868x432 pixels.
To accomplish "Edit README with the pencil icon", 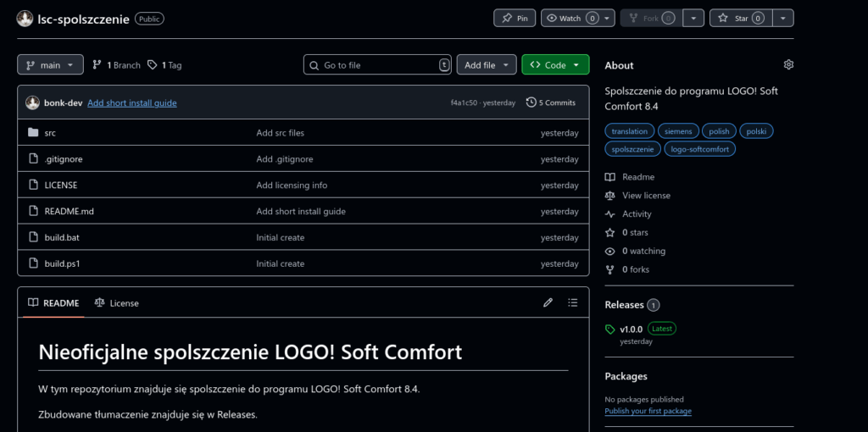I will click(548, 302).
